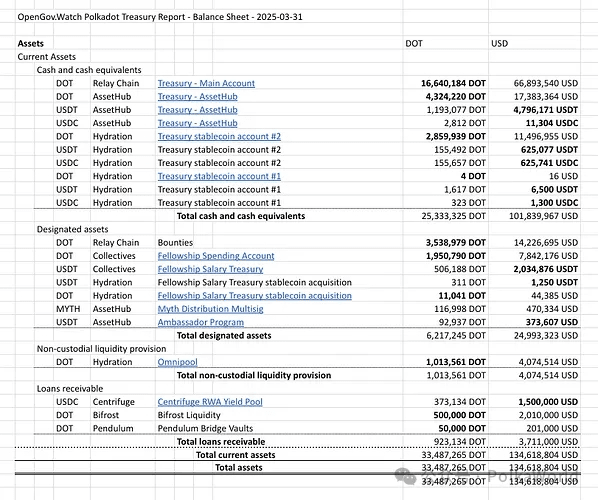Open Treasury - AssetHub link in USDC AssetHub row
Viewport: 598px width, 500px height.
pyautogui.click(x=198, y=123)
